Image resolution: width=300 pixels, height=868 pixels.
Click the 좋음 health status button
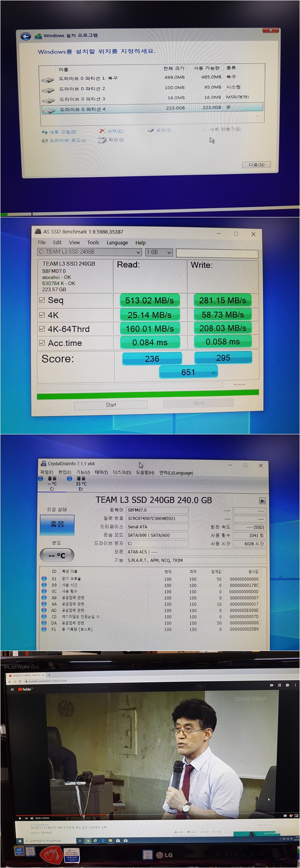pyautogui.click(x=57, y=525)
